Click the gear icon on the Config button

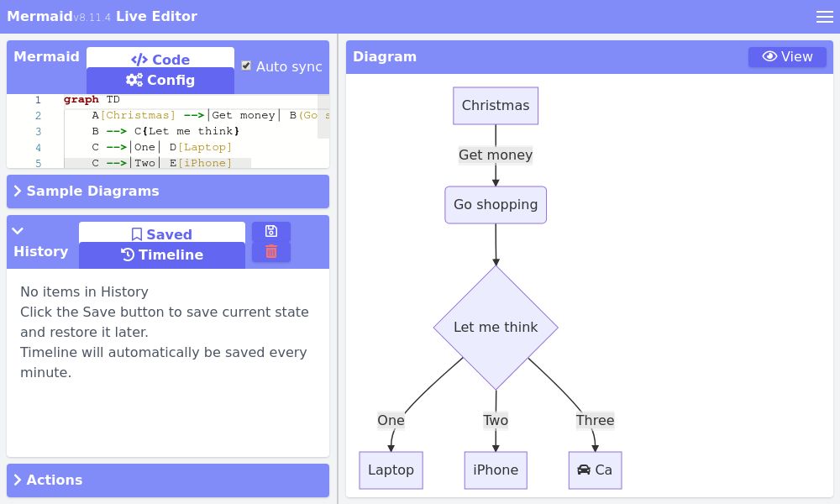(134, 80)
